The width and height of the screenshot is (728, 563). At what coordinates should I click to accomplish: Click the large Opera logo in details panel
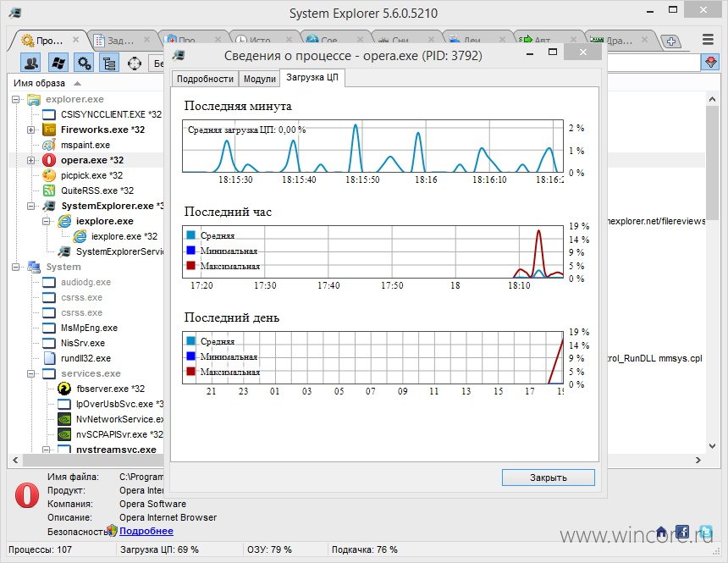pos(27,495)
